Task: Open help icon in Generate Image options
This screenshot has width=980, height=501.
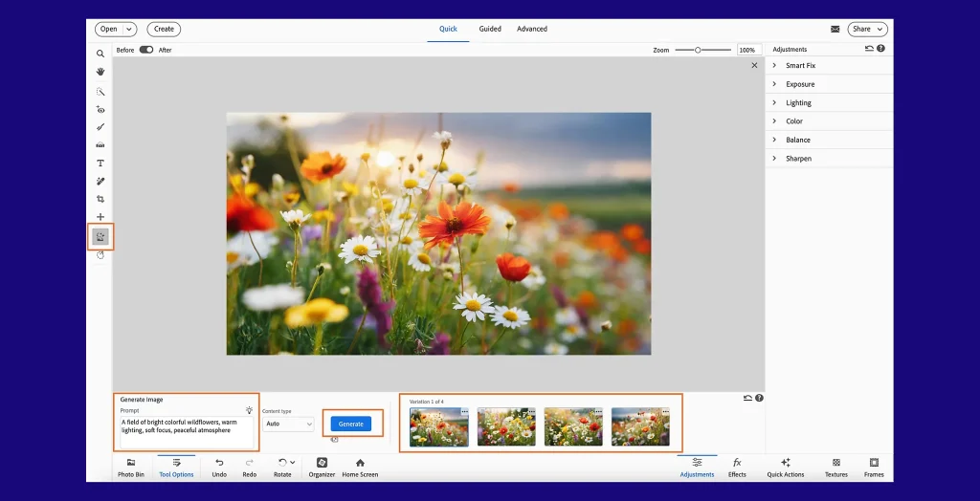Action: 759,398
